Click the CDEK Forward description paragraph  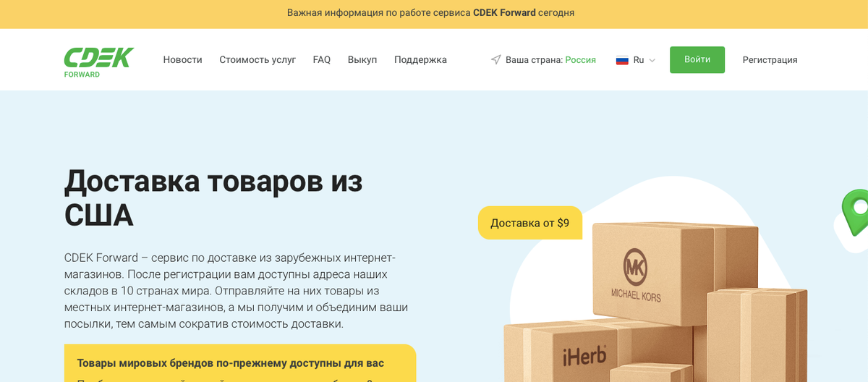coord(237,291)
